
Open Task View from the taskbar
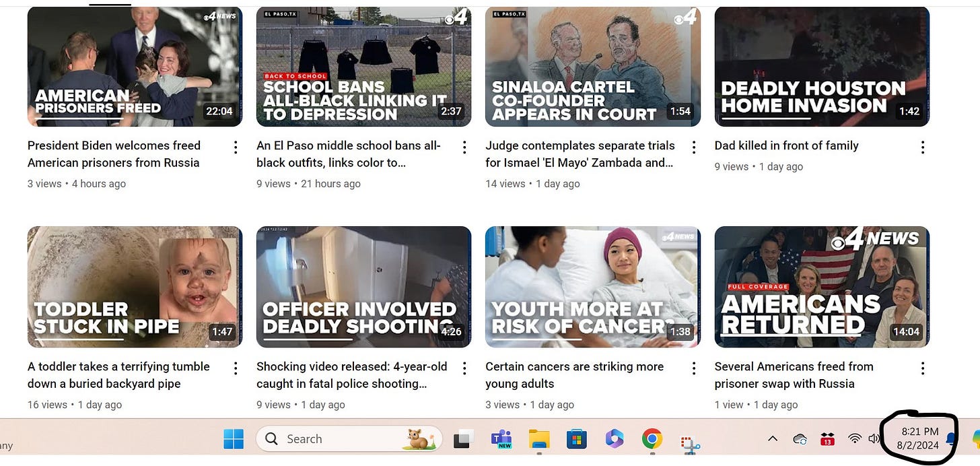[462, 439]
